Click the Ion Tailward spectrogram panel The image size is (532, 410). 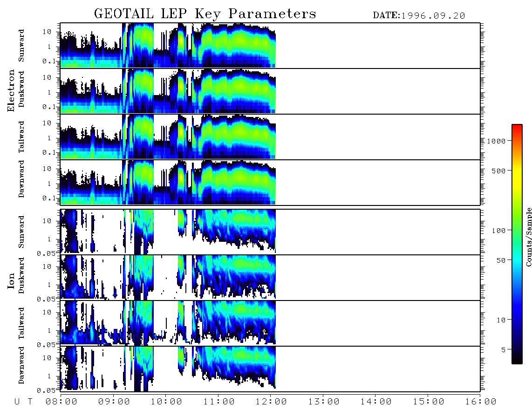[270, 323]
